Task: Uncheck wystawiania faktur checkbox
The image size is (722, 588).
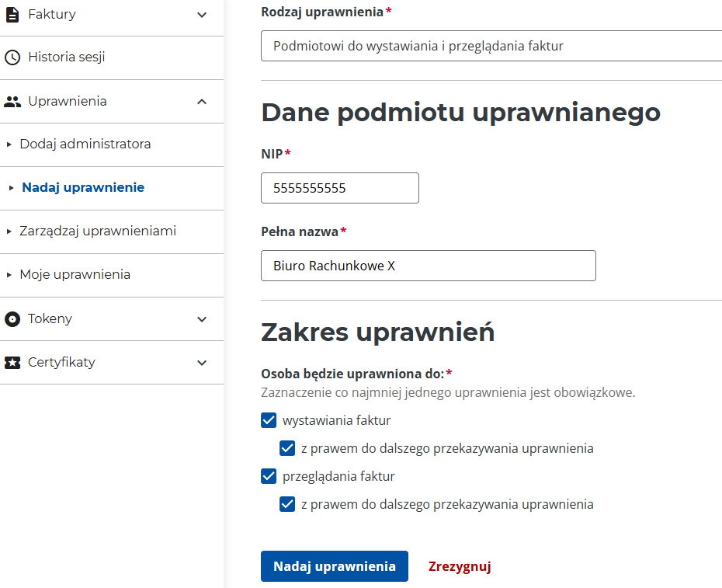Action: [x=269, y=420]
